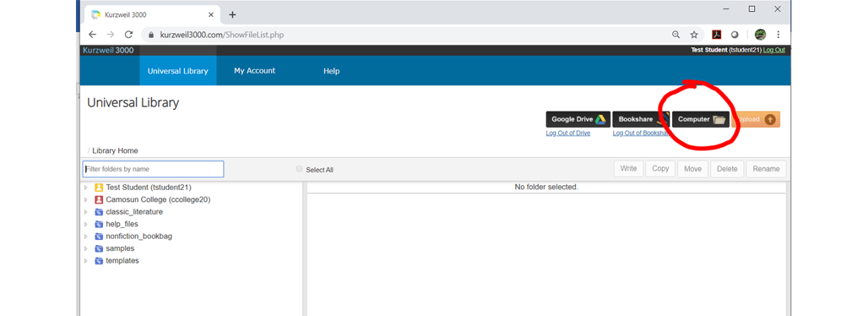Select the templates folder name

(122, 261)
